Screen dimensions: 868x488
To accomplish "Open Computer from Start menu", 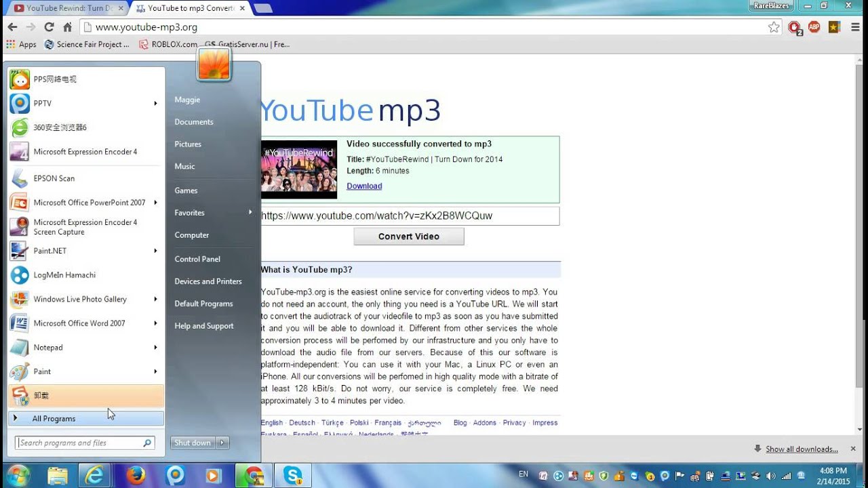I will tap(192, 235).
